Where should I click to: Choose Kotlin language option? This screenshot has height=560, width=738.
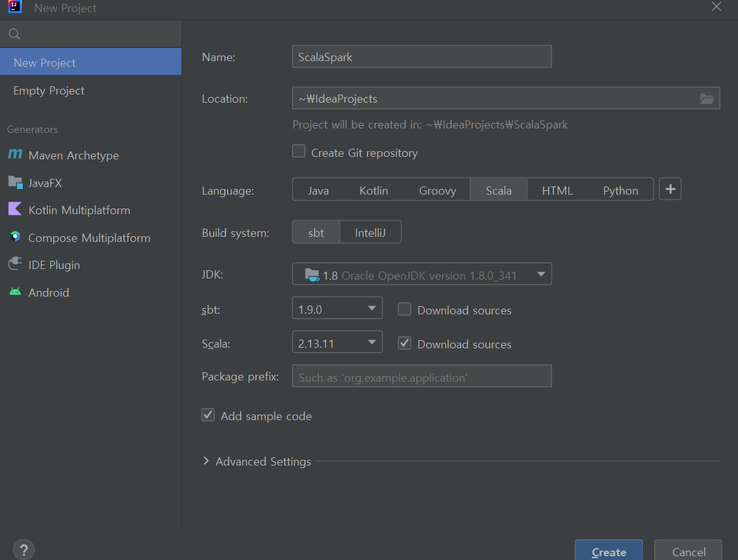point(374,190)
